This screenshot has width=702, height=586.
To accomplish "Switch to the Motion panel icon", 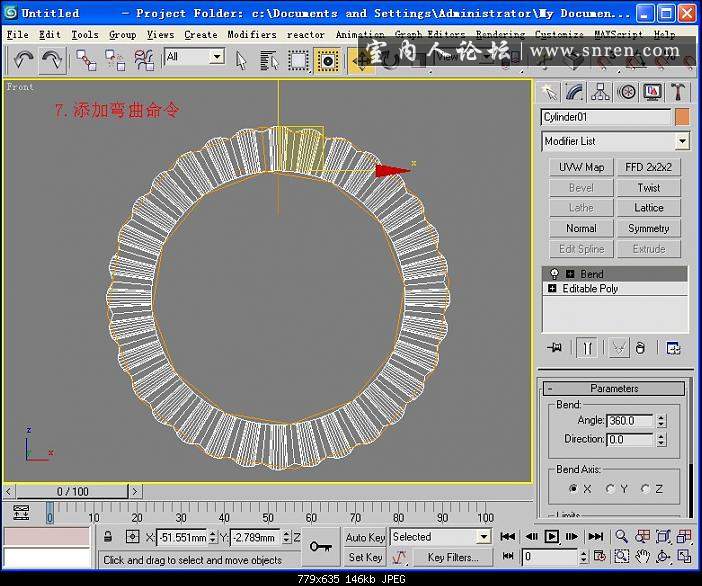I will click(627, 92).
